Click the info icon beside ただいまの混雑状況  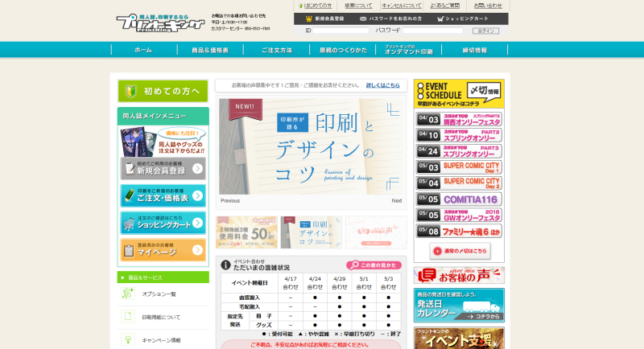(225, 265)
